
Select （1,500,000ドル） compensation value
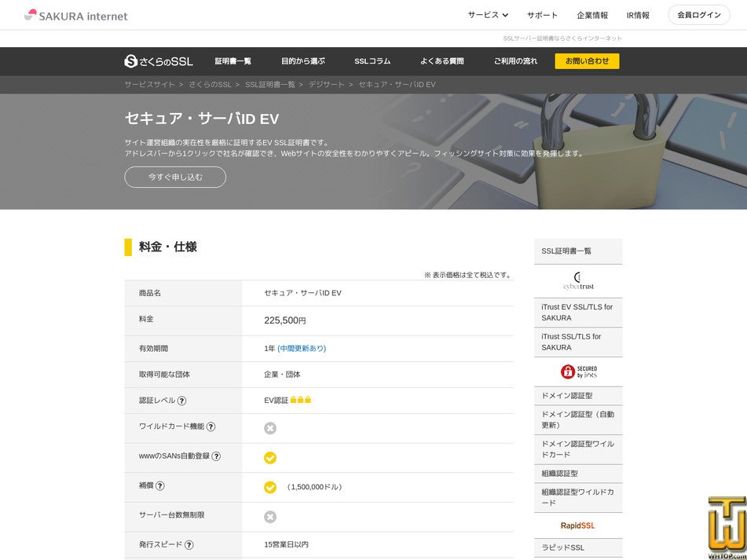click(314, 487)
